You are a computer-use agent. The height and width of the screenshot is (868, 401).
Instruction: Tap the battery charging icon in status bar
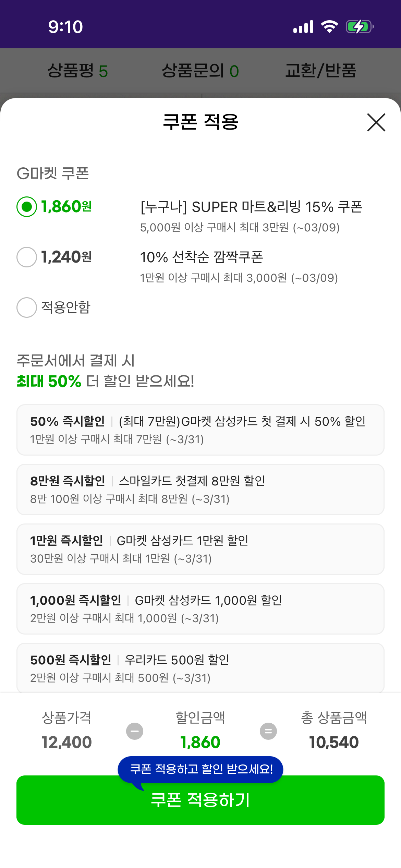tap(359, 27)
